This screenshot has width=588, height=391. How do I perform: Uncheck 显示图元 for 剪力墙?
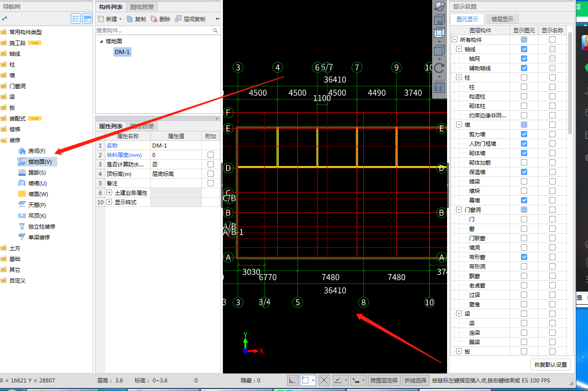(524, 135)
